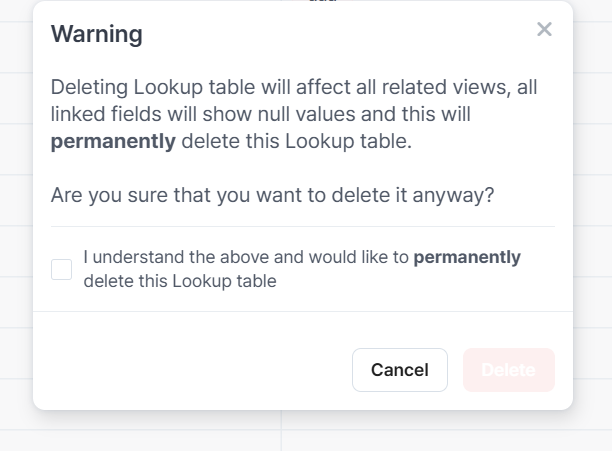Click the divider line above the confirmation checkbox
This screenshot has width=612, height=451.
click(x=302, y=227)
